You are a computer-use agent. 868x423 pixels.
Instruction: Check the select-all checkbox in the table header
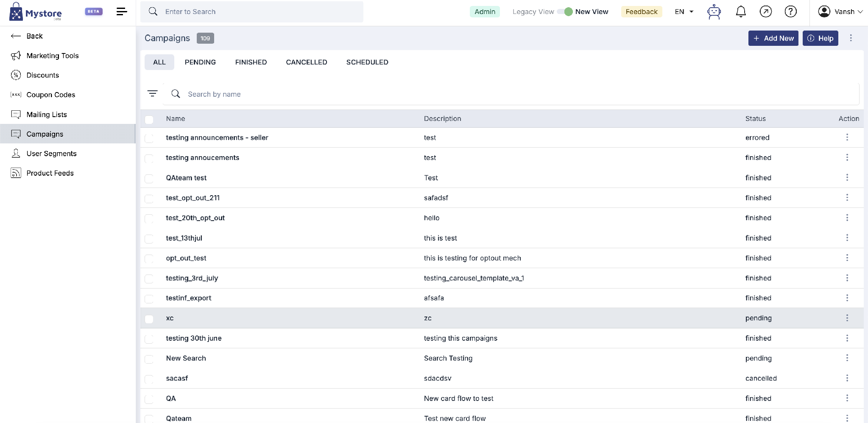point(149,120)
